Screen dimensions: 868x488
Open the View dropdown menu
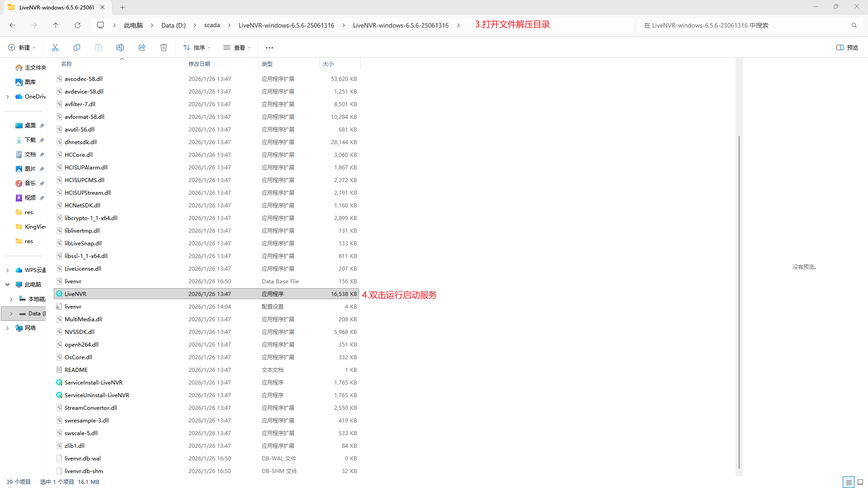click(x=237, y=47)
